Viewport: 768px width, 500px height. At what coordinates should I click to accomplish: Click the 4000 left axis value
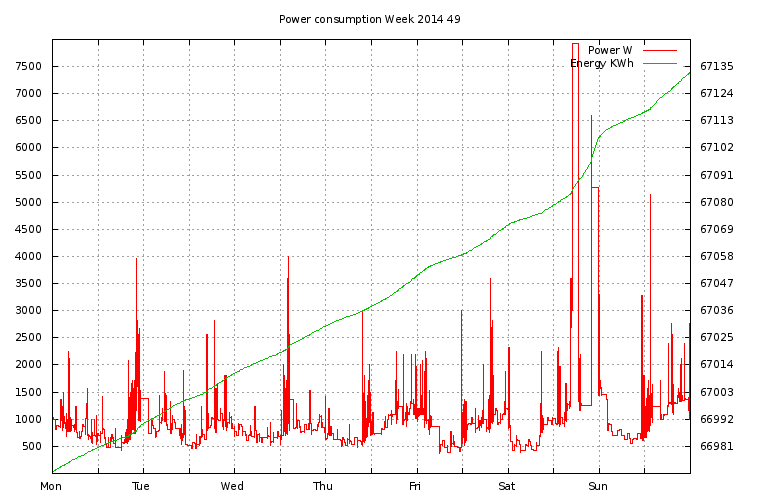coord(28,256)
